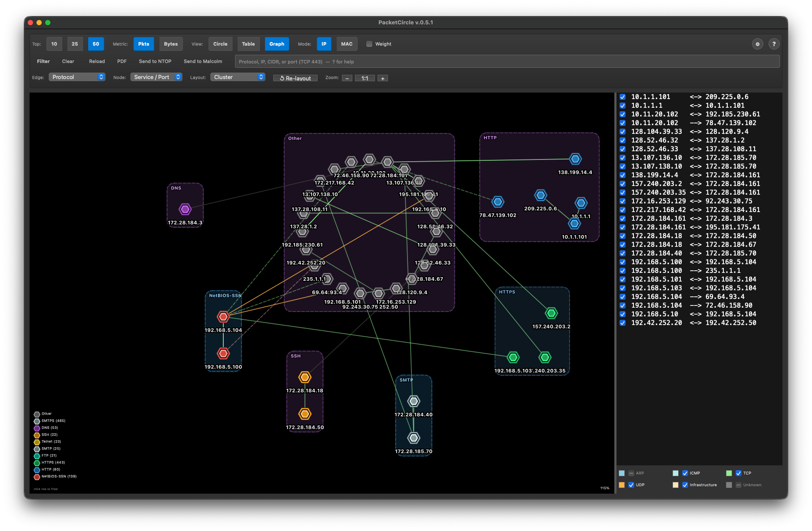812x531 pixels.
Task: Open settings gear icon
Action: click(758, 44)
